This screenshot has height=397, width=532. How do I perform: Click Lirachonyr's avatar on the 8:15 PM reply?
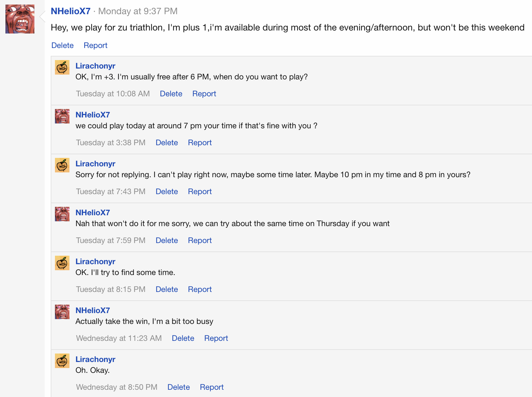pos(62,263)
